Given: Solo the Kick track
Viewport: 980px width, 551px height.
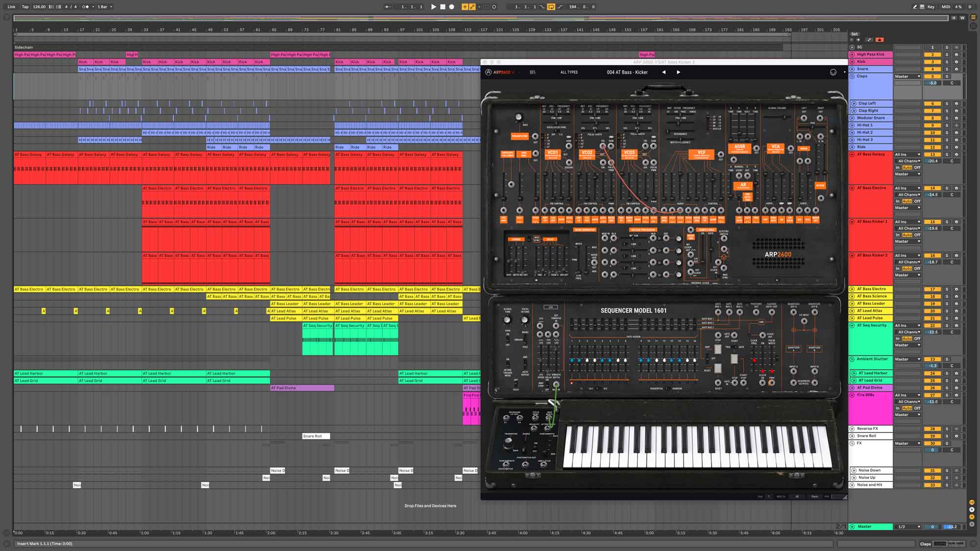Looking at the screenshot, I should pos(947,62).
